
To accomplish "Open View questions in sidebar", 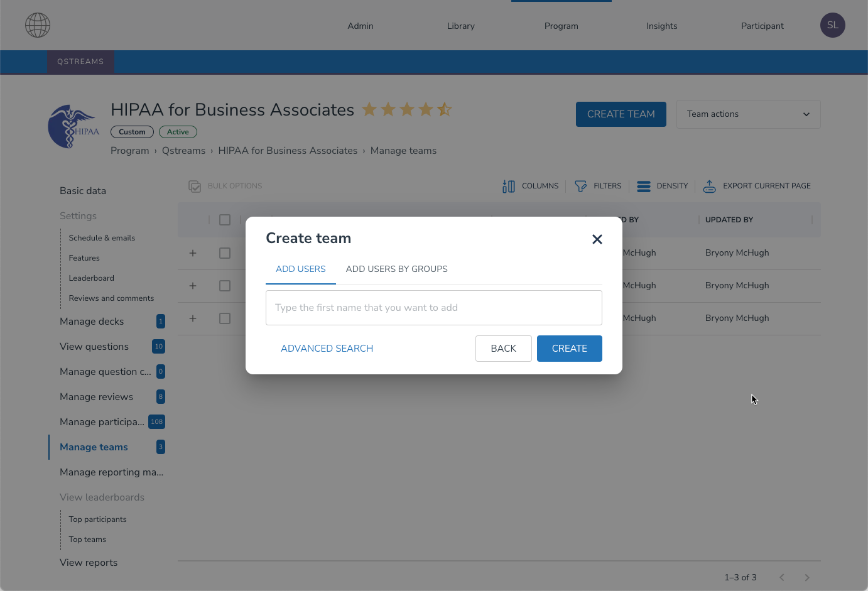I will tap(94, 347).
